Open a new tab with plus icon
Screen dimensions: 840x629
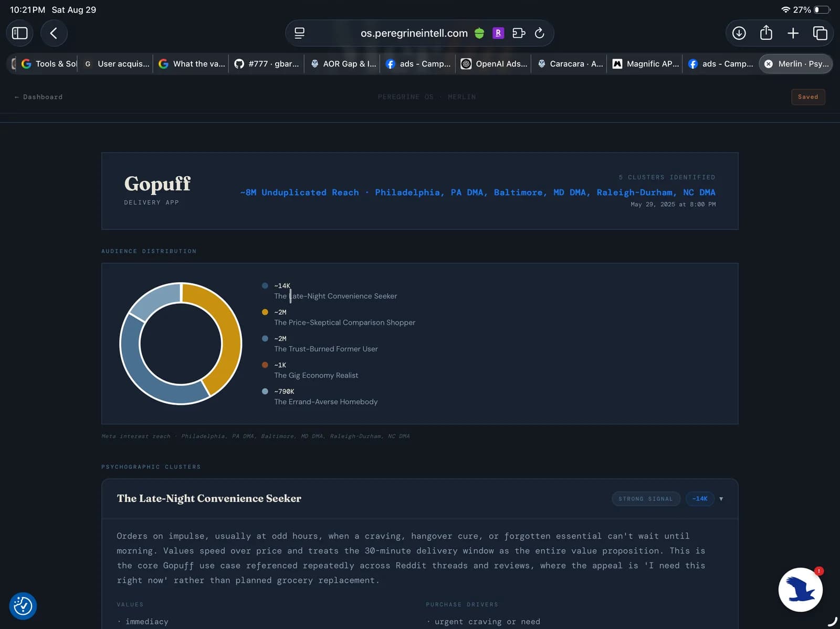click(793, 33)
